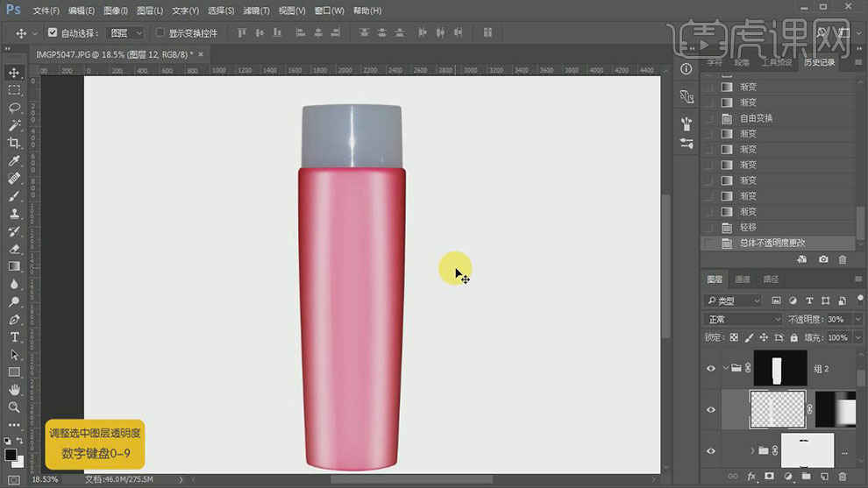This screenshot has height=488, width=868.
Task: Select the Lasso tool
Action: [x=14, y=108]
